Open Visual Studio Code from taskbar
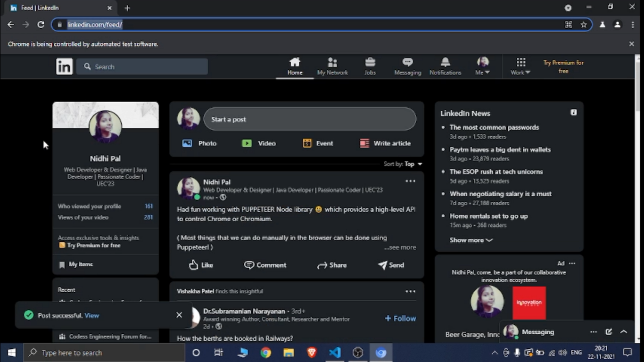The image size is (644, 362). (x=335, y=353)
